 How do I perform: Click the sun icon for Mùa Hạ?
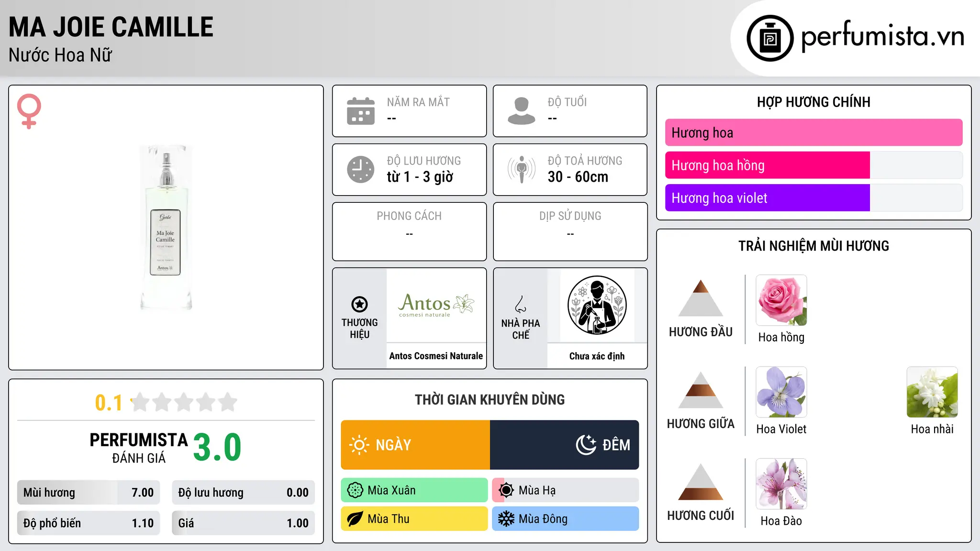[x=506, y=490]
